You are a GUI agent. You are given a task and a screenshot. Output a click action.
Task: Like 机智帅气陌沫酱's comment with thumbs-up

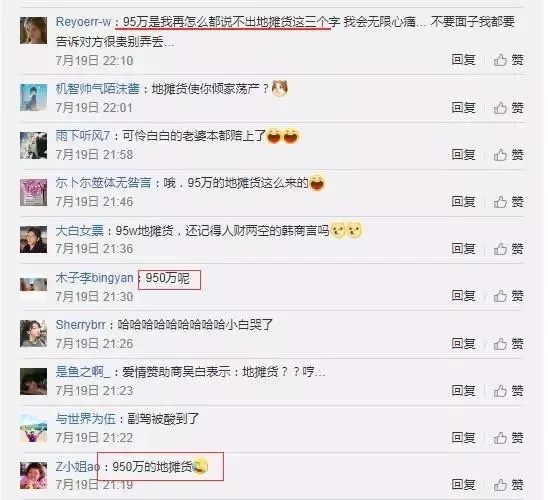click(509, 108)
